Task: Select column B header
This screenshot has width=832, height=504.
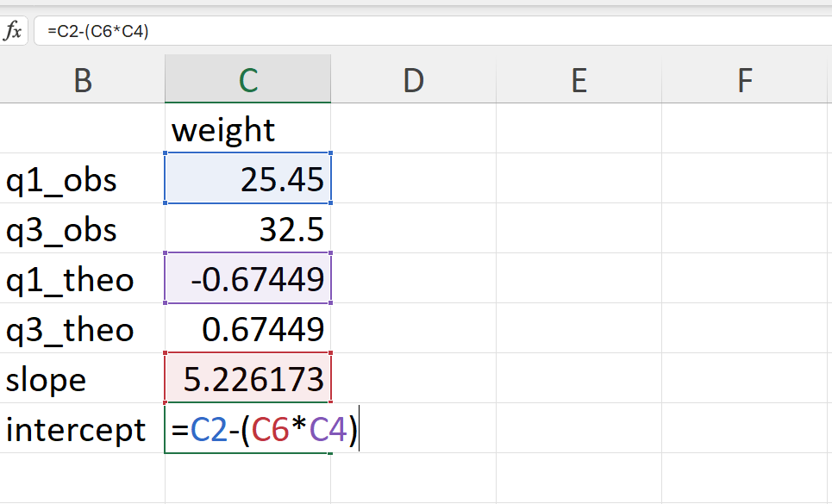Action: (82, 79)
